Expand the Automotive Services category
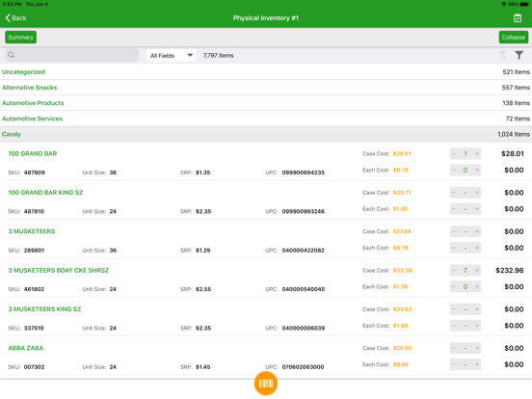Screen dimensions: 532x399 [266, 119]
